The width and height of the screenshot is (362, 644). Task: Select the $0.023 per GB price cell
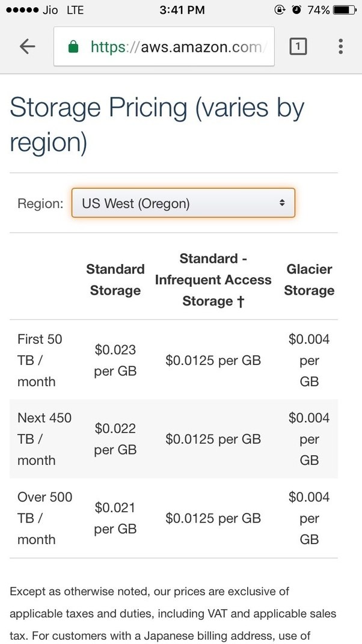click(115, 360)
